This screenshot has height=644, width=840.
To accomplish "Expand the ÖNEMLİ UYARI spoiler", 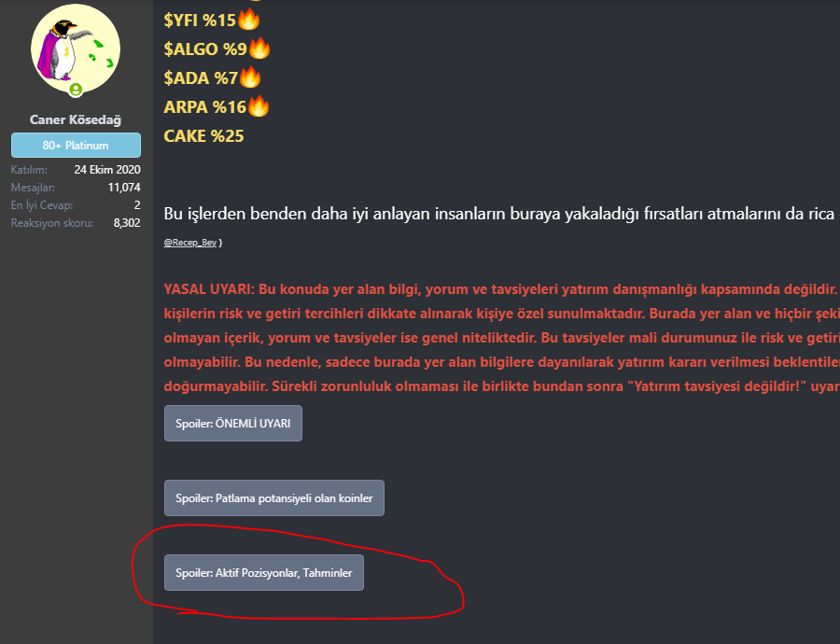I will tap(233, 423).
